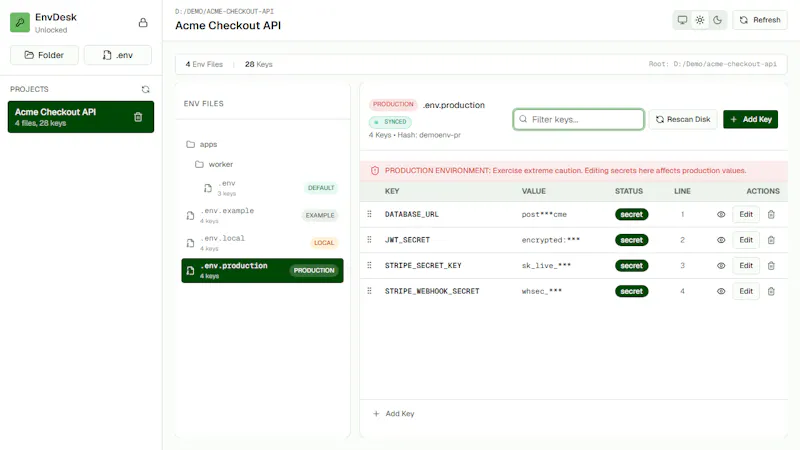Reveal the STRIPE_WEBHOOK_SECRET value
This screenshot has height=450, width=800.
pyautogui.click(x=721, y=291)
